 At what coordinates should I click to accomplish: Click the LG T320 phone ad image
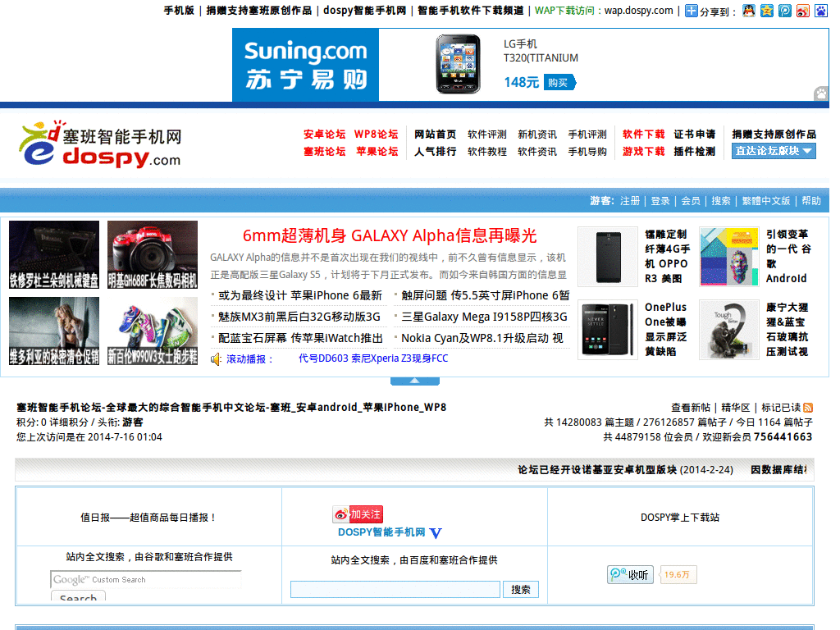pos(458,64)
